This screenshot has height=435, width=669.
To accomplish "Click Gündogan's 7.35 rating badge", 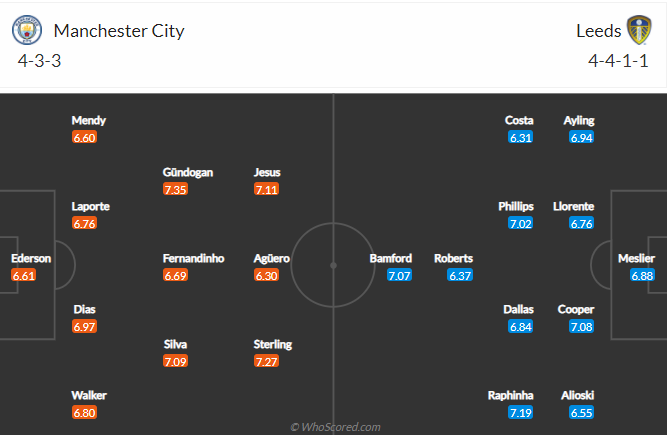I will (176, 189).
